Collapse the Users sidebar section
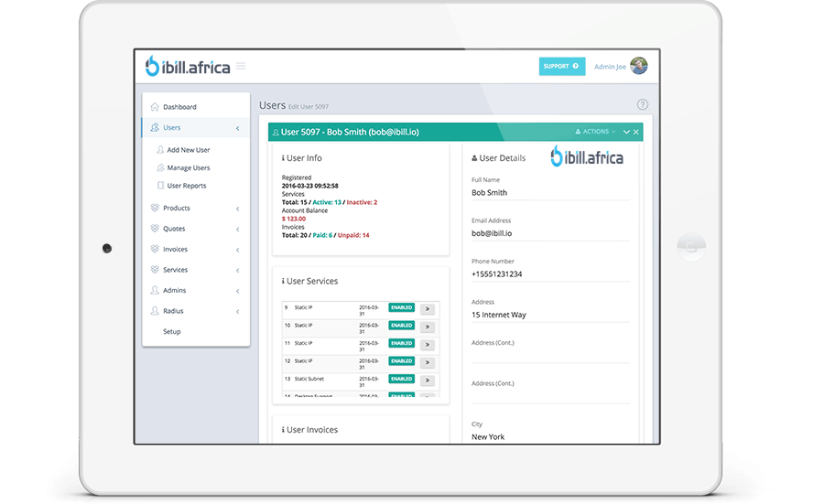Screen dimensions: 835x504 coord(237,128)
